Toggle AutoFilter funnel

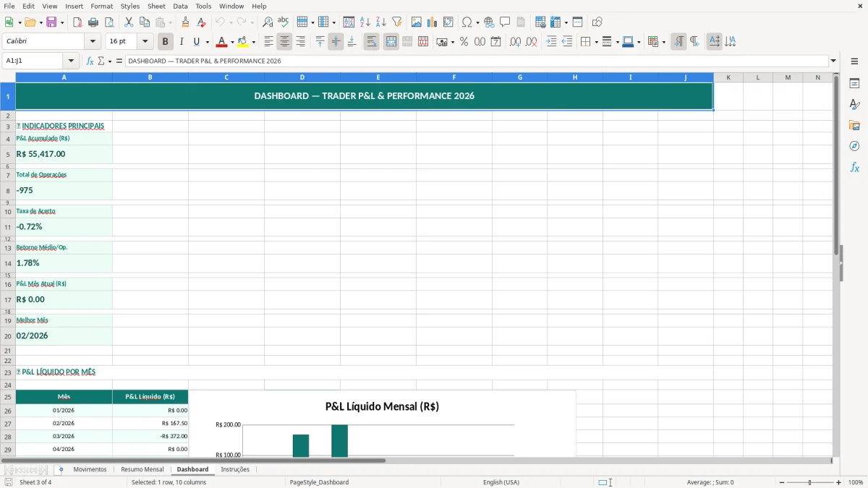(x=397, y=22)
